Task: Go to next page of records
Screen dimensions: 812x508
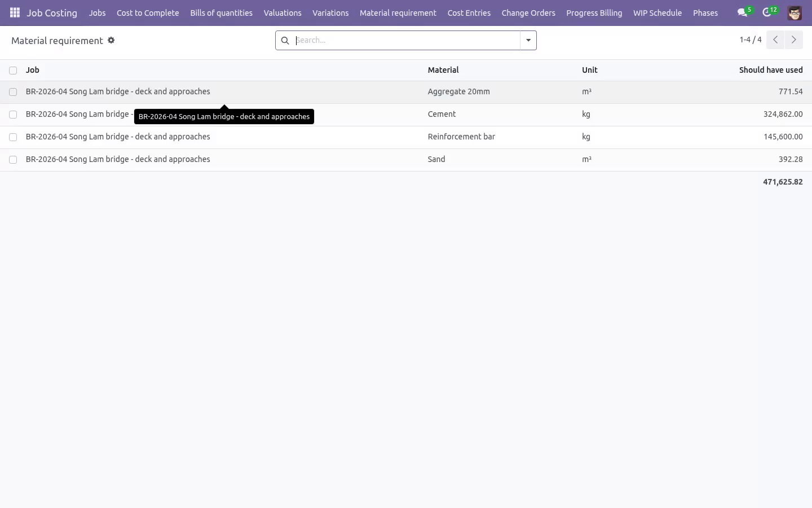Action: pos(794,40)
